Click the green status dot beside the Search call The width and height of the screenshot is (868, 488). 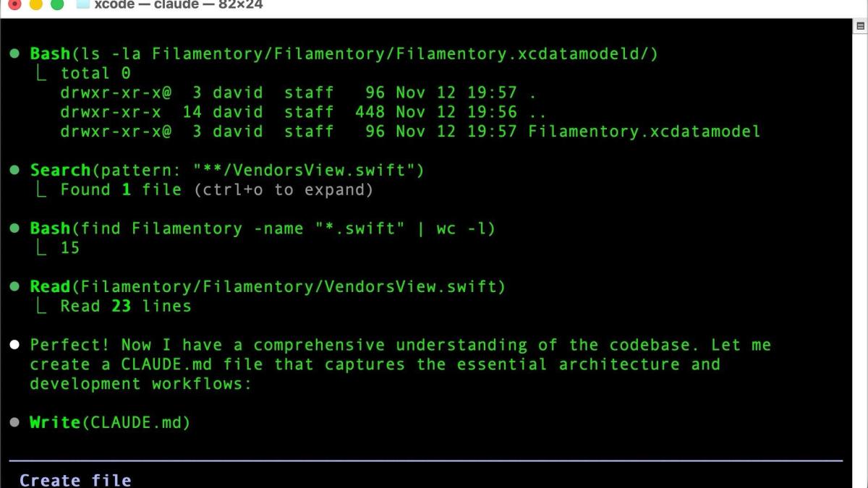[14, 171]
